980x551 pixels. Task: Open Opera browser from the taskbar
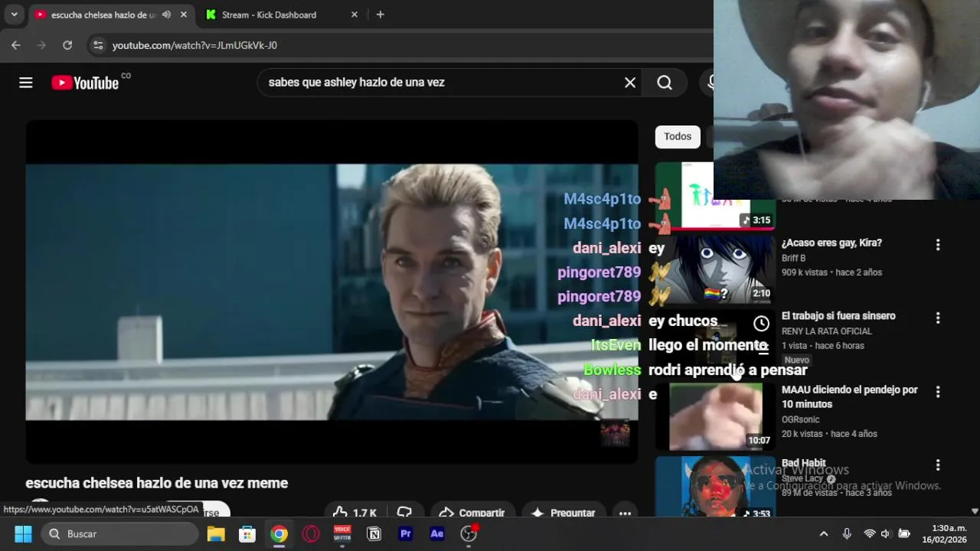(311, 533)
